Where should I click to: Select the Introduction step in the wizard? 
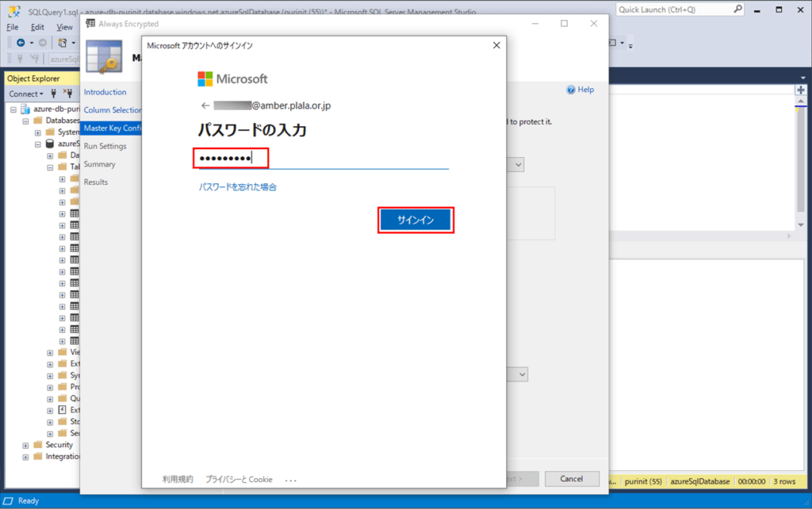point(105,92)
